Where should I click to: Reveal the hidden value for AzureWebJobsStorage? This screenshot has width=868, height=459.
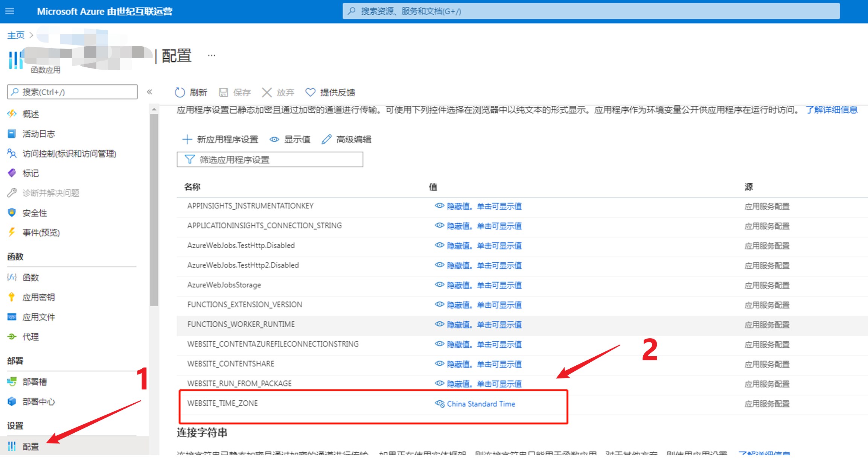point(484,285)
